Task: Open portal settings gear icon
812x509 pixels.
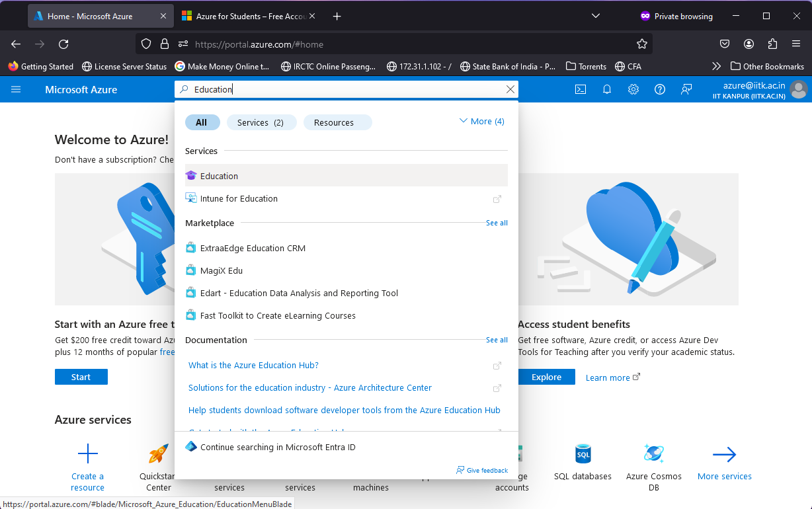Action: (633, 89)
